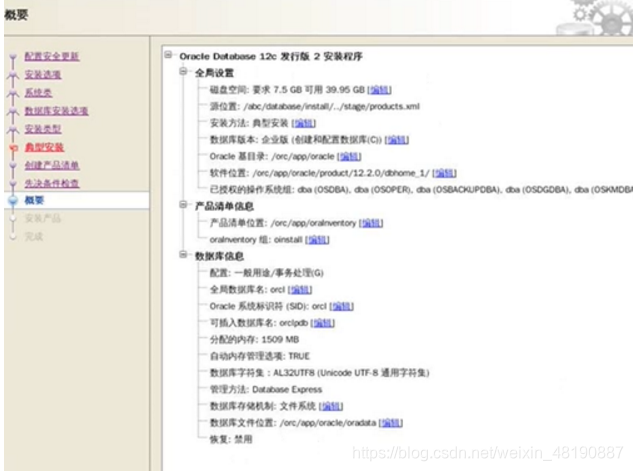This screenshot has height=471, width=633.
Task: Collapse the 数据库信息 section
Action: [x=183, y=255]
